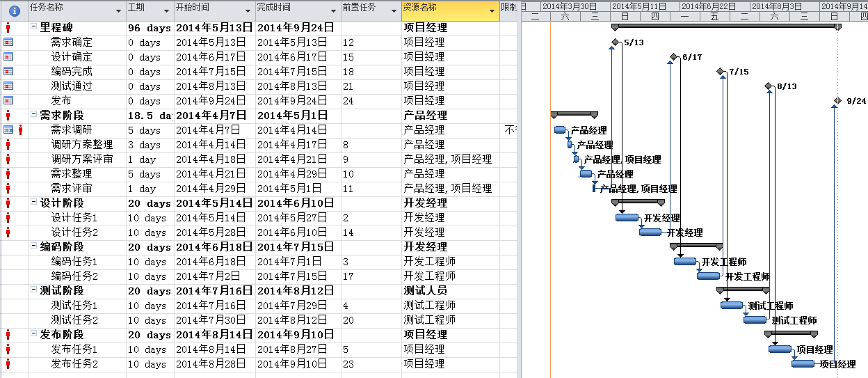This screenshot has height=378, width=868.
Task: Click the overallocation icon on 调研方案整理 row
Action: [8, 145]
